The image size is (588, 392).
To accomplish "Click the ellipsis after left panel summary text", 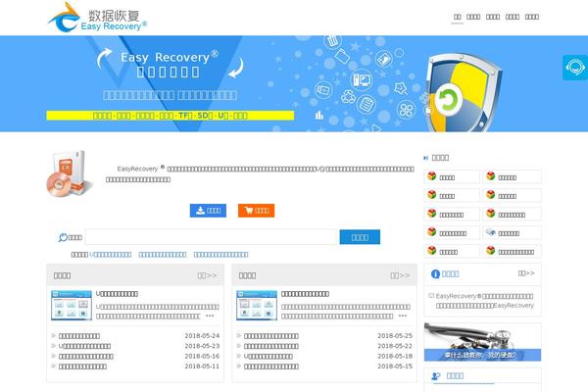I will tap(210, 317).
